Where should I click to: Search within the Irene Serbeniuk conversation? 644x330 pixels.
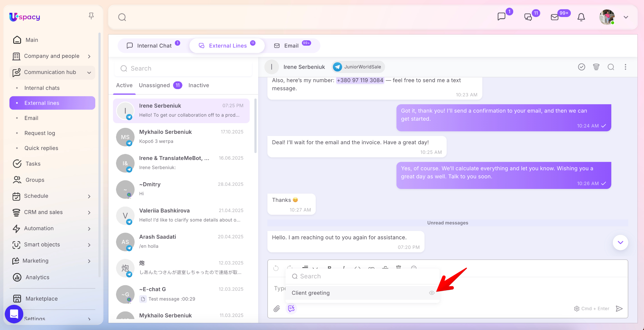(611, 67)
